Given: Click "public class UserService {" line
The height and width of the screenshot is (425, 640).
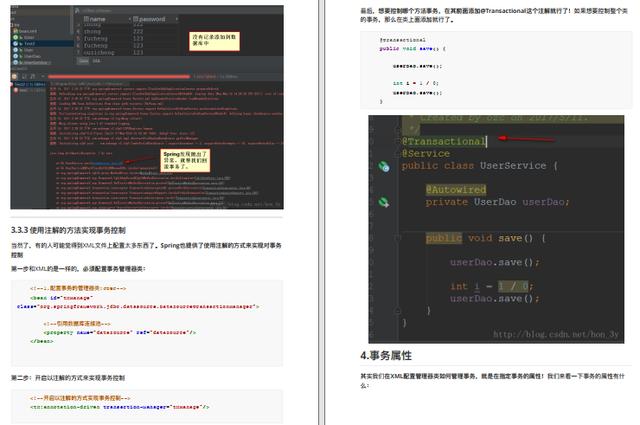Looking at the screenshot, I should click(479, 166).
